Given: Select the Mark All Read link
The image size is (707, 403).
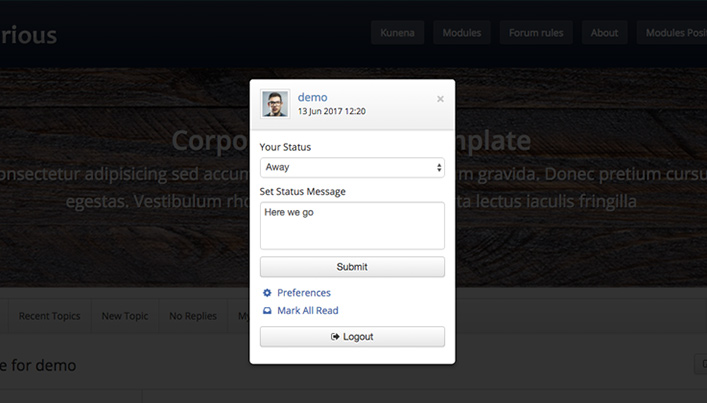Looking at the screenshot, I should pos(308,311).
